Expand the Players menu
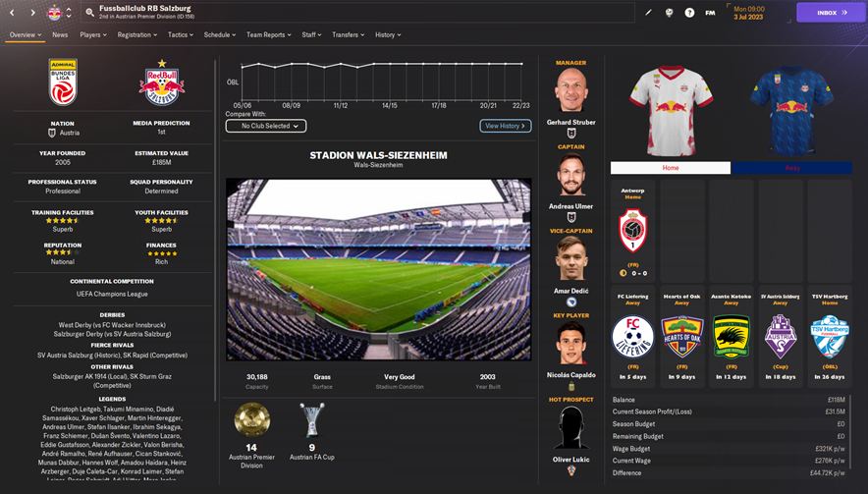Screen dimensions: 868x494 [x=93, y=34]
